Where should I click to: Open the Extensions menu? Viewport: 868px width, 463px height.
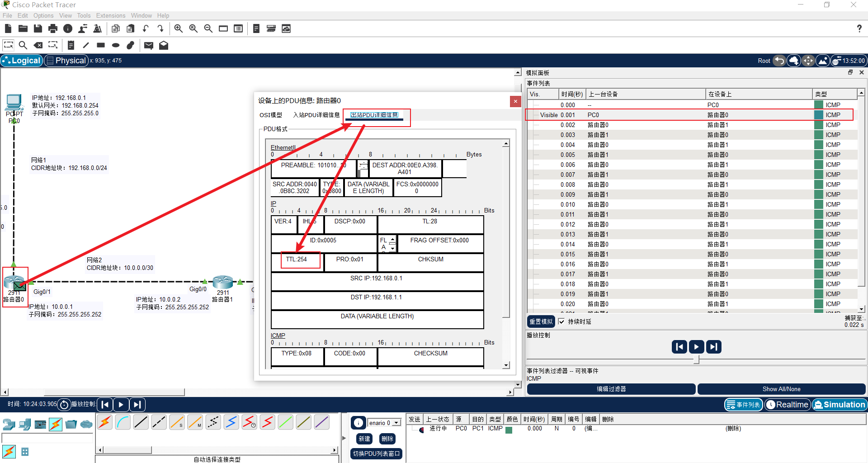[x=111, y=15]
